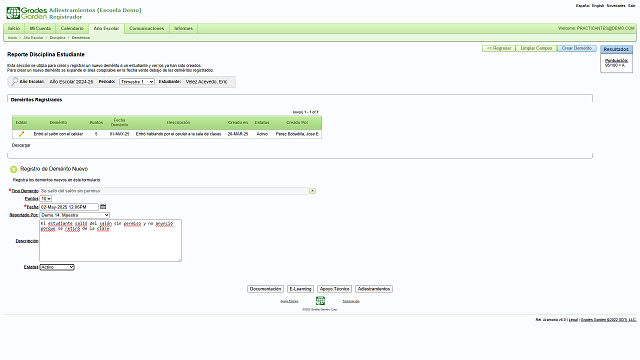Screen dimensions: 640x360
Task: Click the Tipo Demérito field
Action: [174, 191]
